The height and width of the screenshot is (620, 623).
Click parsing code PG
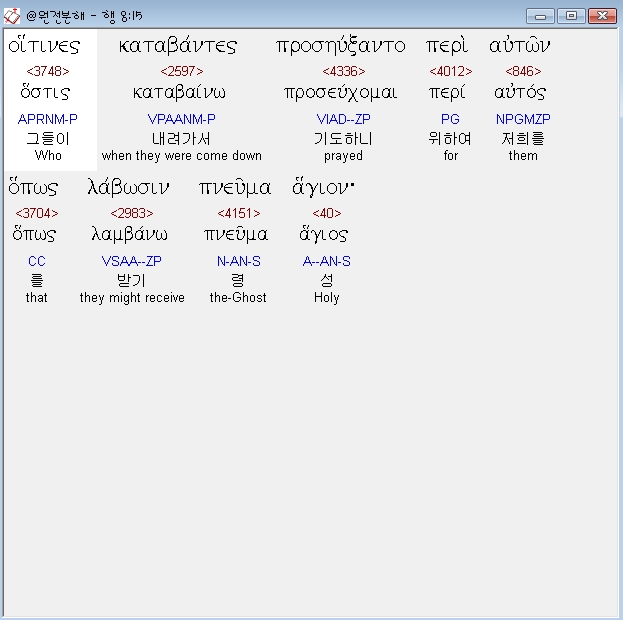pyautogui.click(x=450, y=119)
